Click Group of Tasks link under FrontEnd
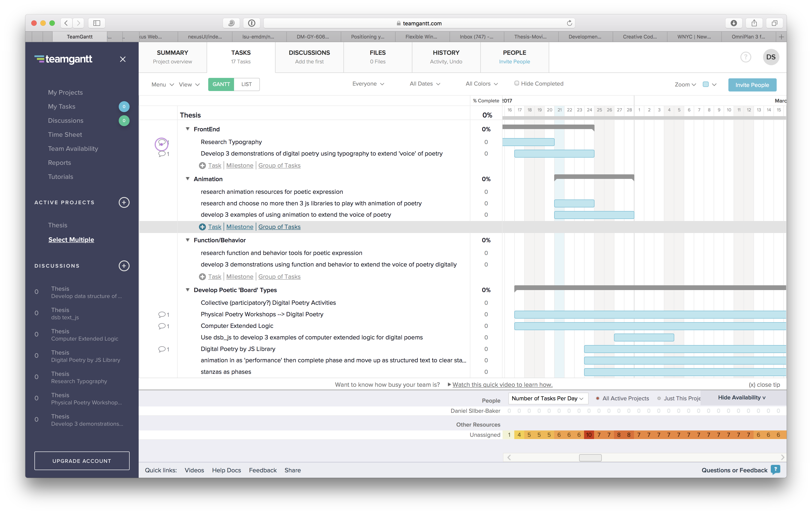 [x=279, y=166]
